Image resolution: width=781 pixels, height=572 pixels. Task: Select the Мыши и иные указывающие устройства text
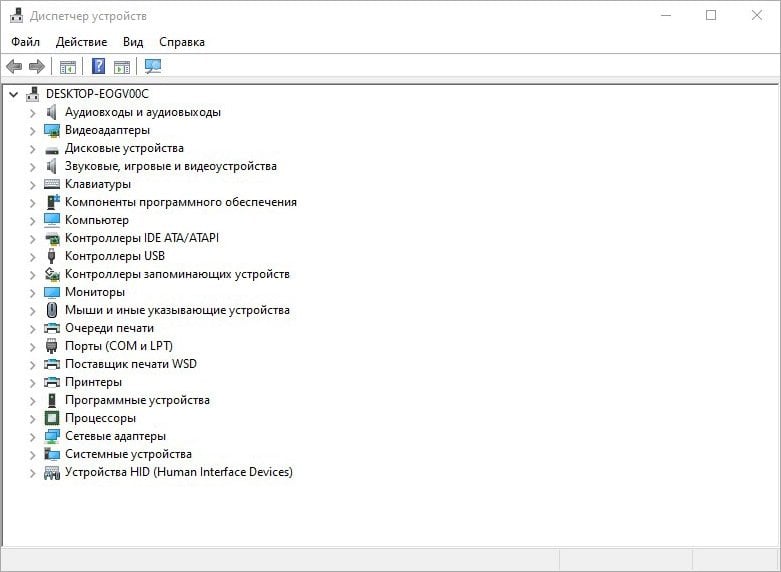(x=177, y=310)
